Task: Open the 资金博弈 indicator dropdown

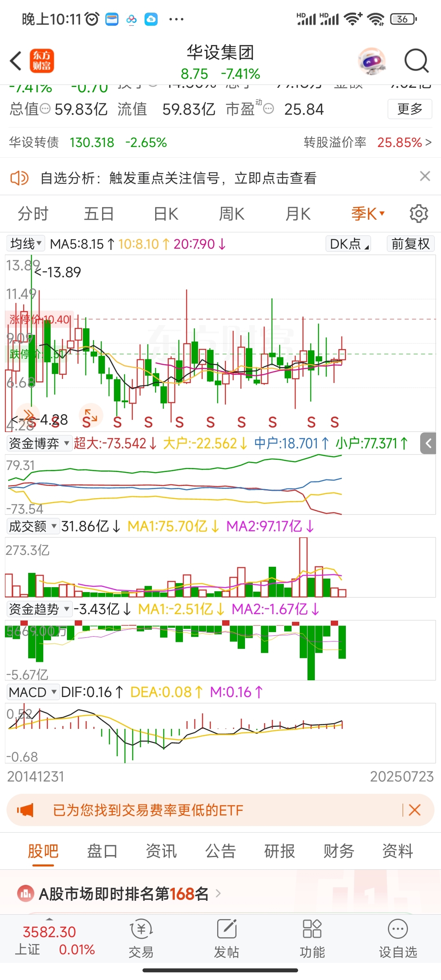Action: coord(39,443)
